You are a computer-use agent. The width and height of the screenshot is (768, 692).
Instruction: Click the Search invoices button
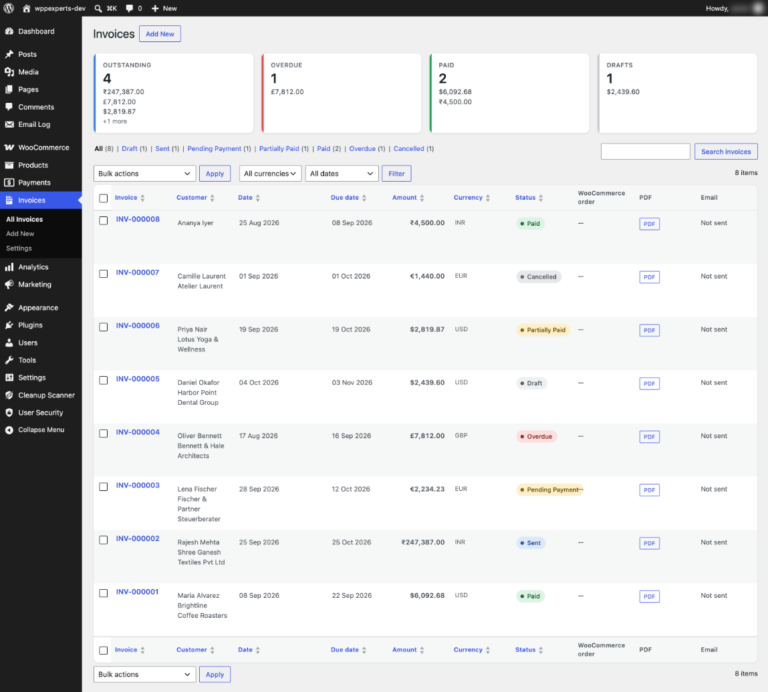click(725, 152)
